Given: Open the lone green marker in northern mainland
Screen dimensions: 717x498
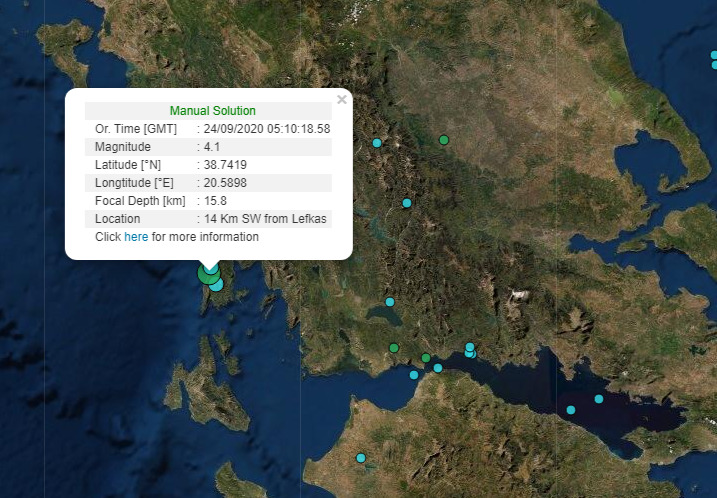Looking at the screenshot, I should pyautogui.click(x=444, y=140).
